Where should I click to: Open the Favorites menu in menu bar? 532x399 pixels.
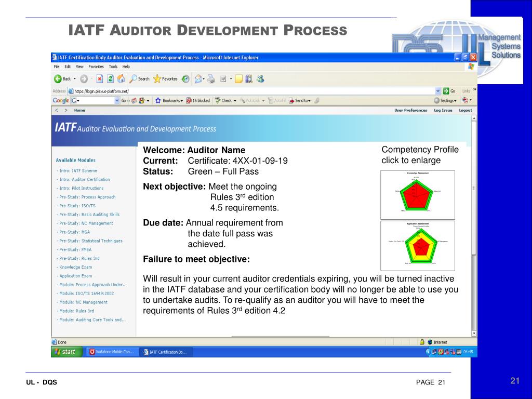click(x=96, y=67)
